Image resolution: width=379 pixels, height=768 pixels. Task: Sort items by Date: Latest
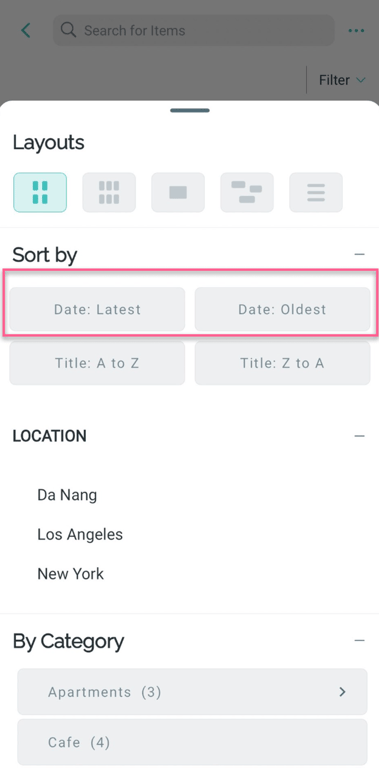click(x=97, y=309)
